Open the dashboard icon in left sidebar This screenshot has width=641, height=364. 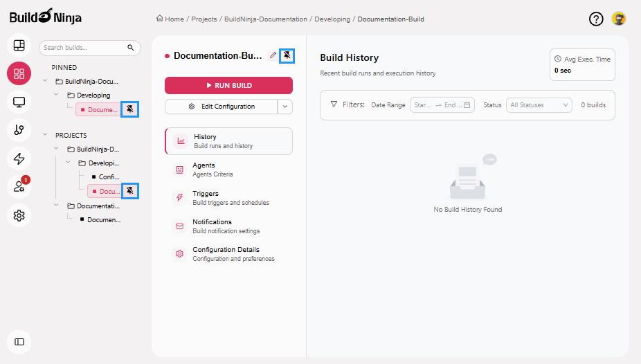coord(19,46)
